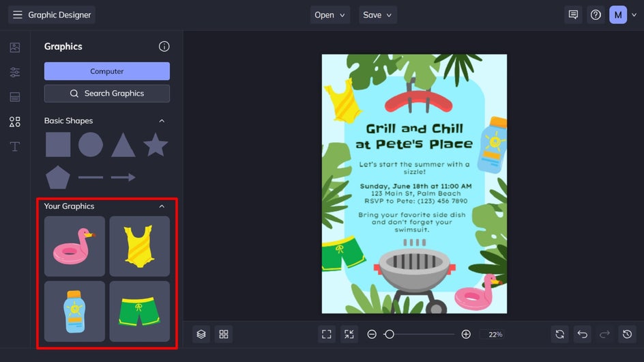Click the Graphics info icon

coord(164,46)
